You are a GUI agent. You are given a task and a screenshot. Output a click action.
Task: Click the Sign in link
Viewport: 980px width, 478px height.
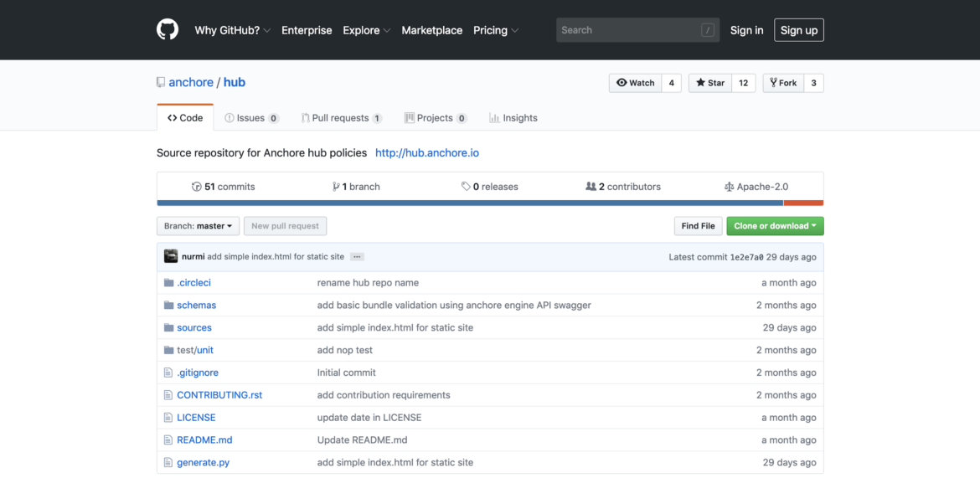747,30
